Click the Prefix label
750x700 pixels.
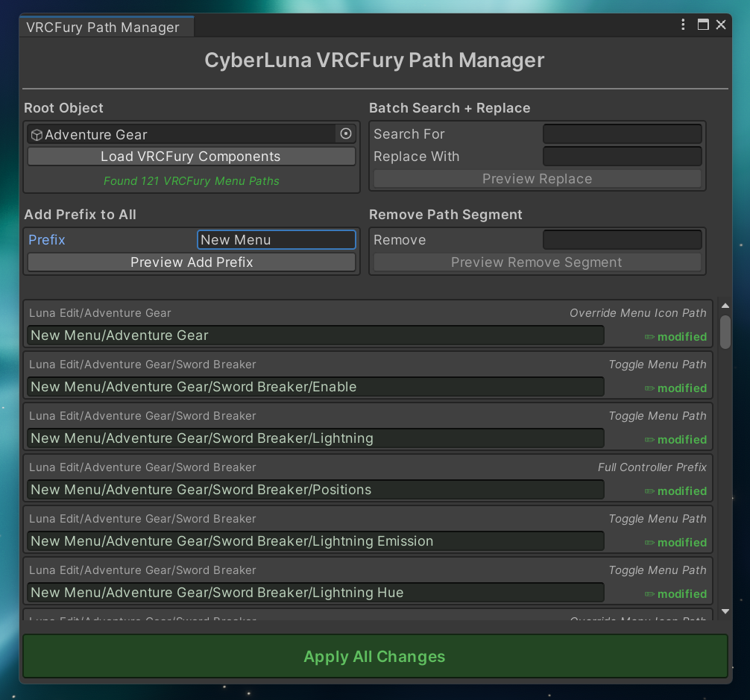pyautogui.click(x=46, y=239)
